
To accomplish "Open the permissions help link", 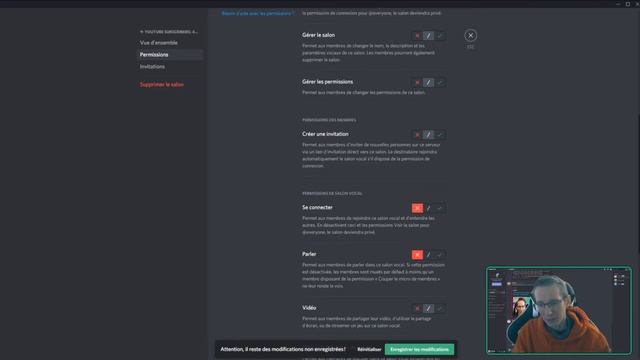I will [258, 13].
